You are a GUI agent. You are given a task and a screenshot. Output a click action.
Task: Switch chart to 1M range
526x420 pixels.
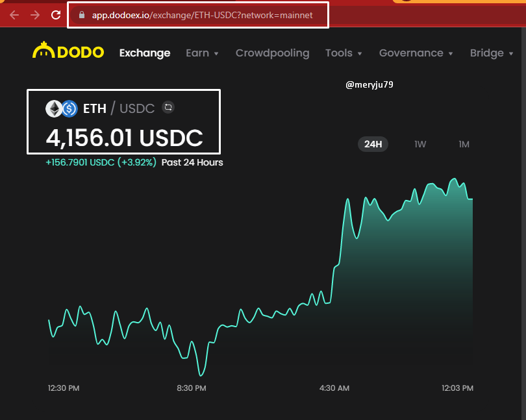click(464, 144)
